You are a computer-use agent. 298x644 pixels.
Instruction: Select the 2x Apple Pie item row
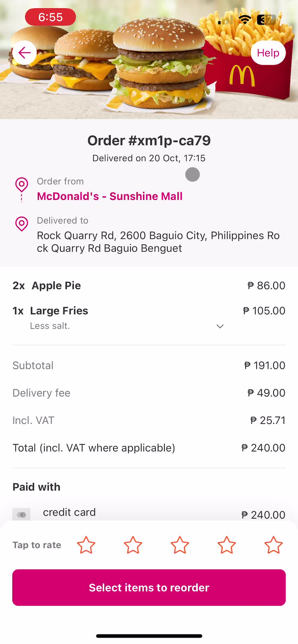point(149,285)
